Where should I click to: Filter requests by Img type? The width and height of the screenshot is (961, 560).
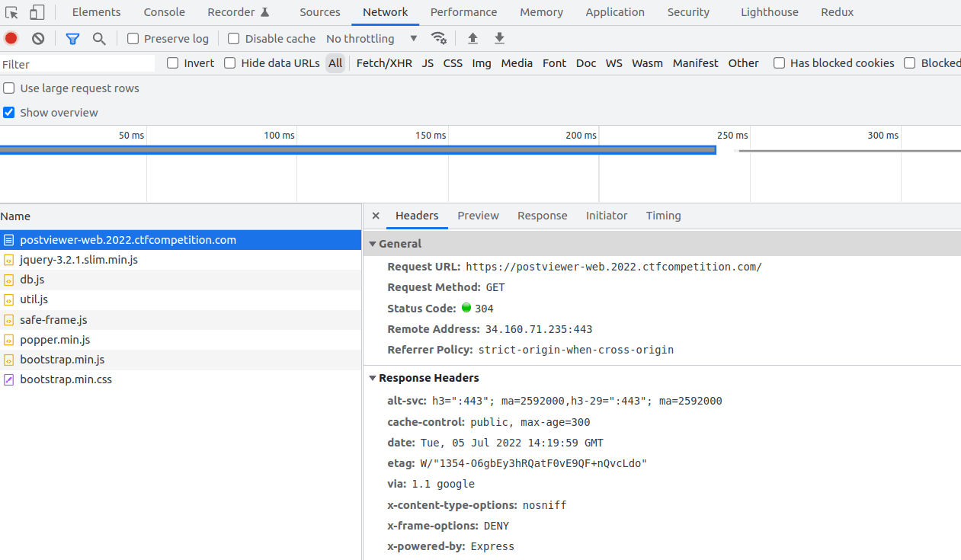tap(482, 63)
